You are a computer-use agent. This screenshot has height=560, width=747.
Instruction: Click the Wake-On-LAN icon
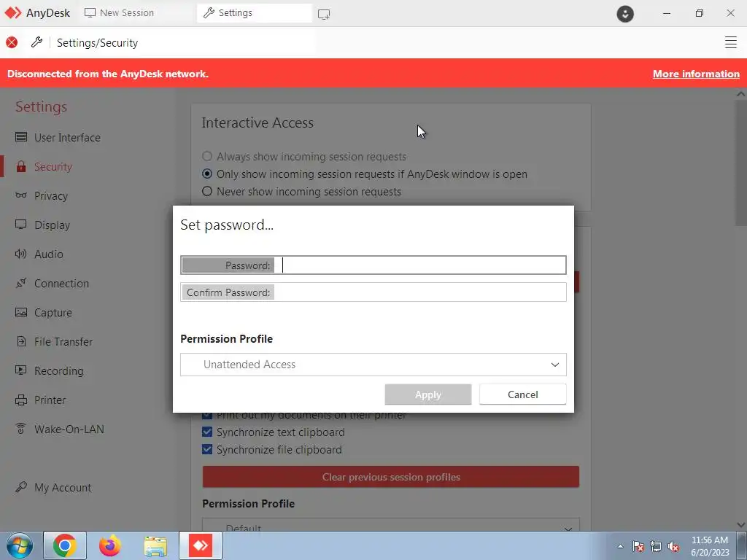[x=21, y=429]
